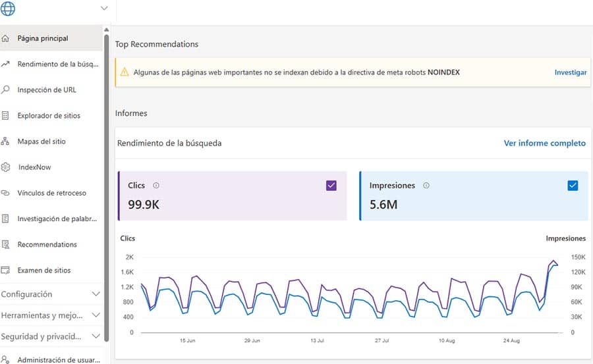
Task: Uncheck the Impresiones checkbox
Action: coord(573,186)
